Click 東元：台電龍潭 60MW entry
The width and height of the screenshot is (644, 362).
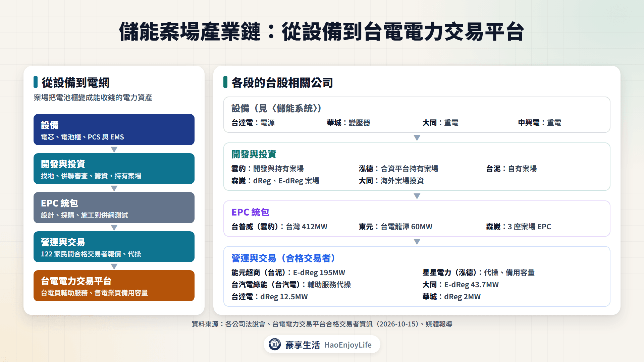pyautogui.click(x=395, y=227)
